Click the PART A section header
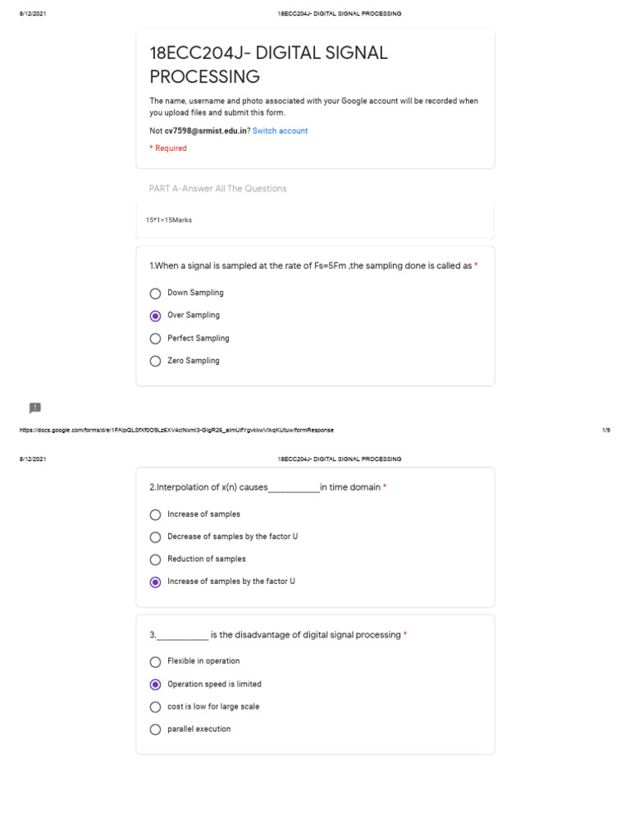This screenshot has height=840, width=630. coord(217,189)
